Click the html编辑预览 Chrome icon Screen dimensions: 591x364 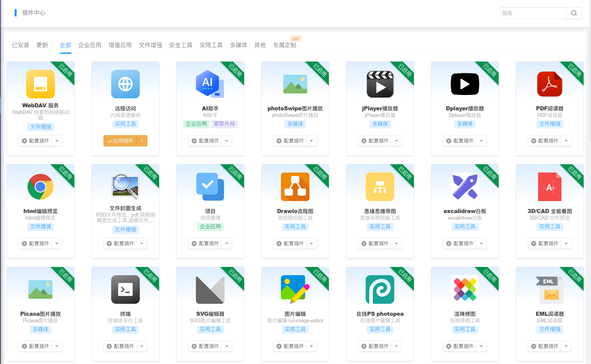[40, 187]
